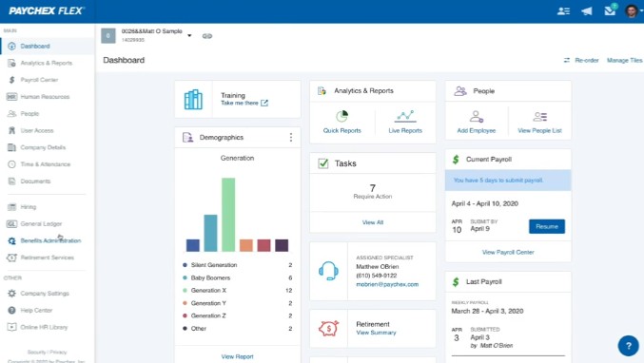This screenshot has width=644, height=363.
Task: Click the April 4 - April 10, 2020 period
Action: click(484, 203)
